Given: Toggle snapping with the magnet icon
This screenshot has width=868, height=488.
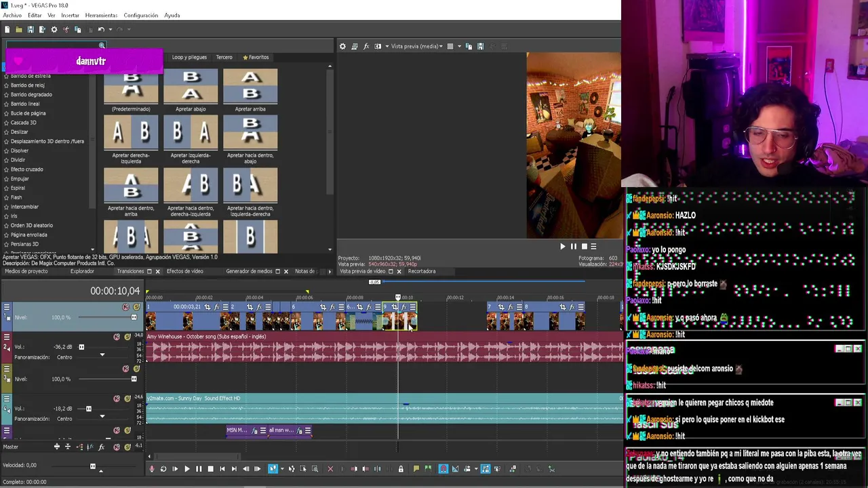Looking at the screenshot, I should [443, 468].
